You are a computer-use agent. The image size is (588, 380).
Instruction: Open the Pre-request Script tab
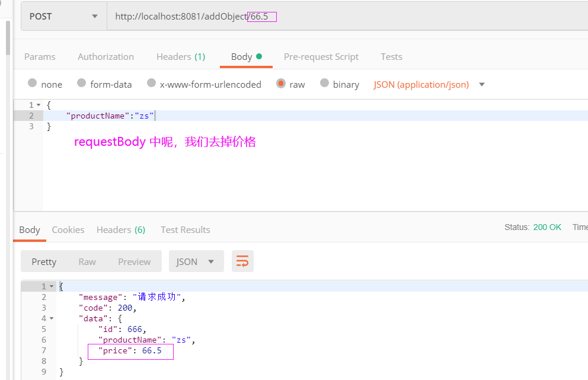pos(321,56)
